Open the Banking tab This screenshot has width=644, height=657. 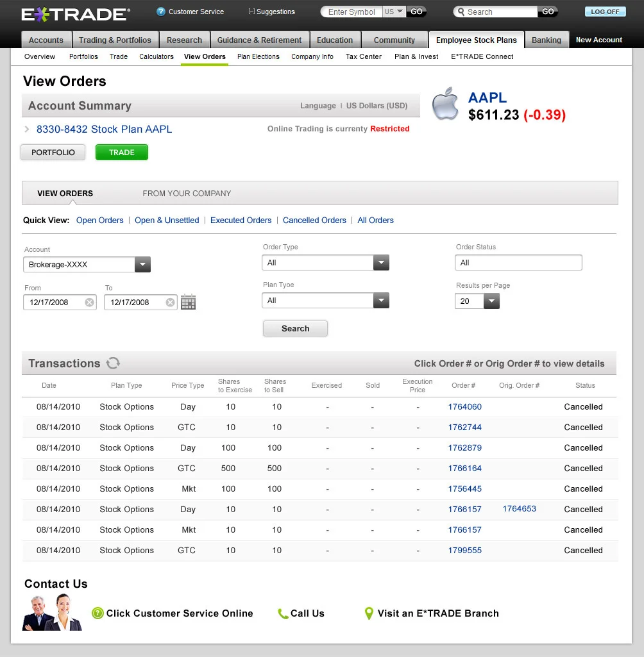[547, 40]
